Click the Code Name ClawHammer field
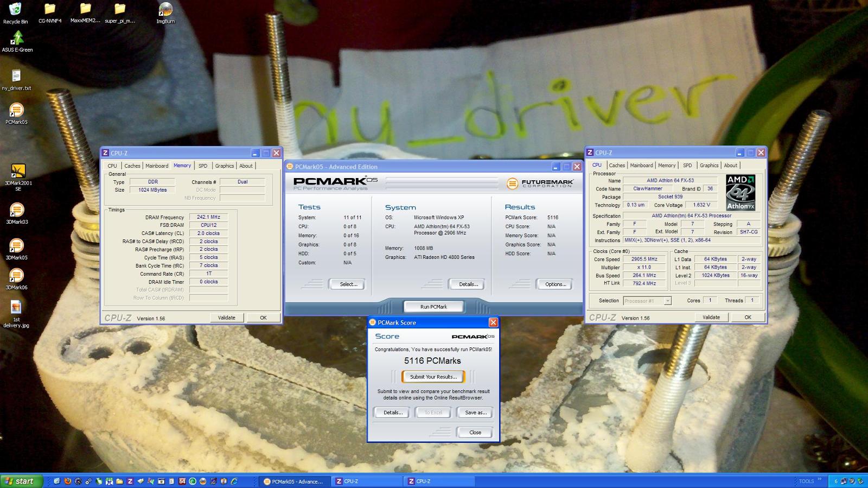 [648, 188]
